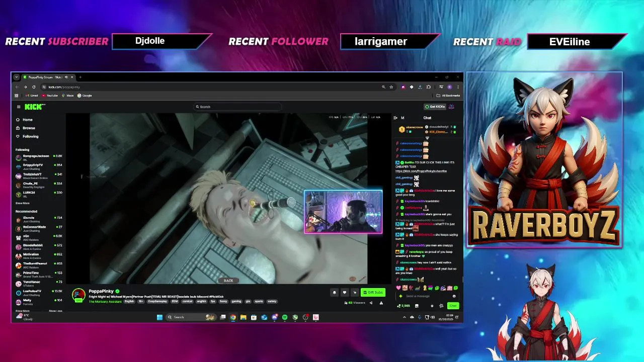Click the Kick search field

[x=237, y=107]
